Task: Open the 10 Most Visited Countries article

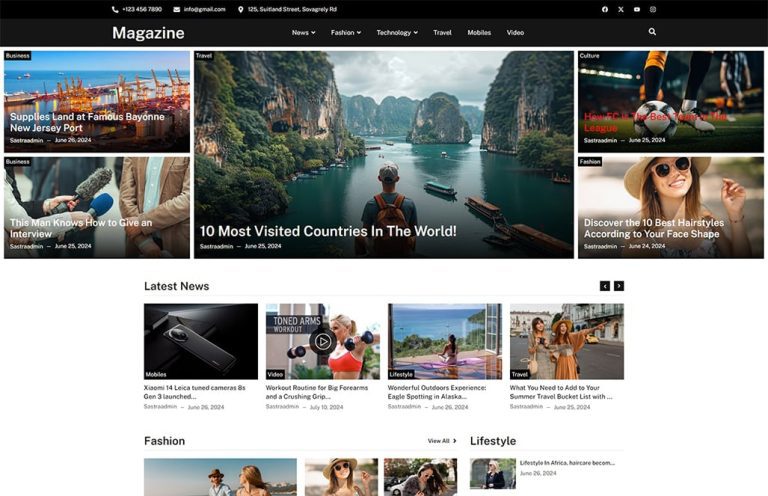Action: click(328, 231)
